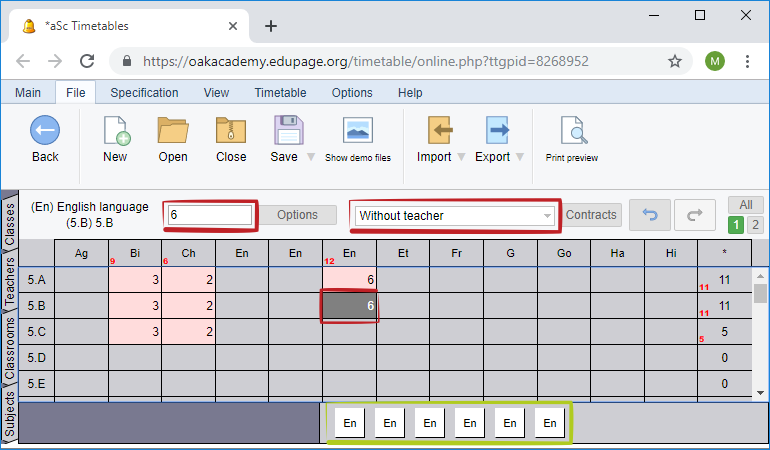Toggle the page 2 button
This screenshot has width=770, height=450.
(x=755, y=224)
